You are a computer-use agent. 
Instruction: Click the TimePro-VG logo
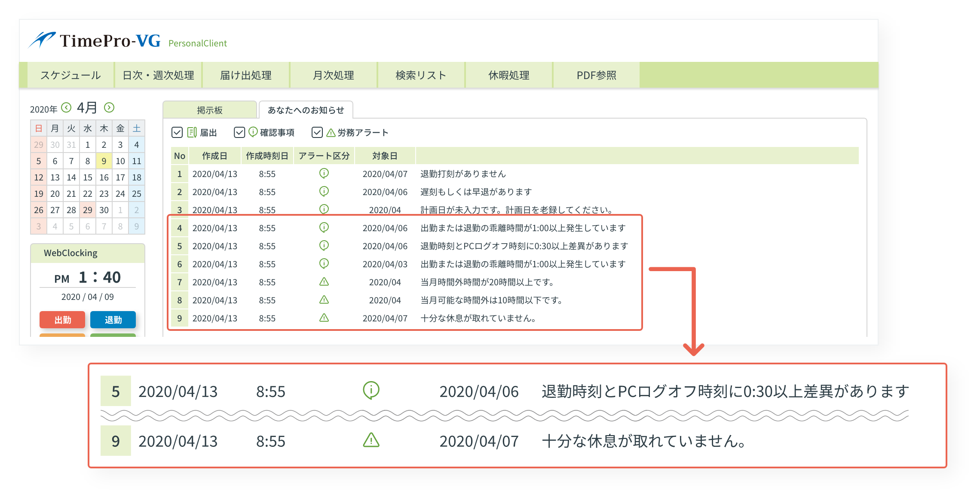click(x=95, y=40)
